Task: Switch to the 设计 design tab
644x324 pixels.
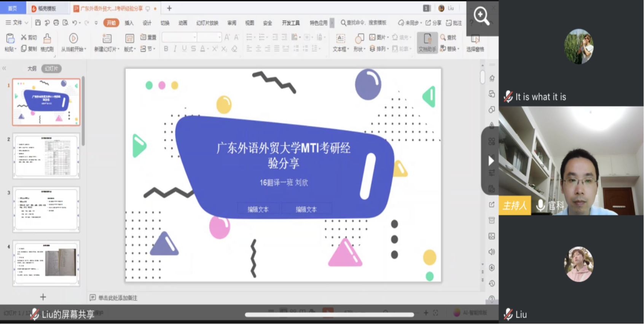Action: point(147,23)
